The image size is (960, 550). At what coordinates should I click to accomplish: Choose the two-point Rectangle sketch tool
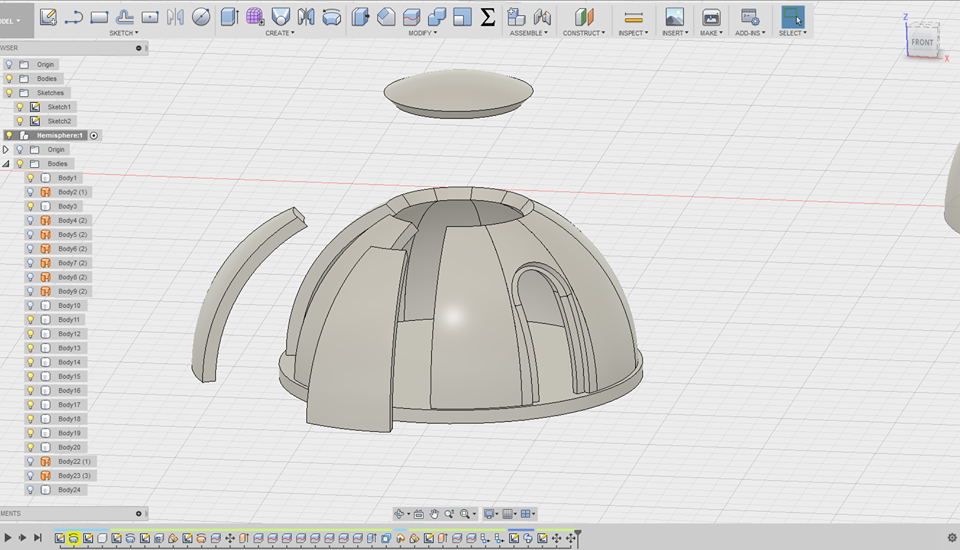pos(99,17)
